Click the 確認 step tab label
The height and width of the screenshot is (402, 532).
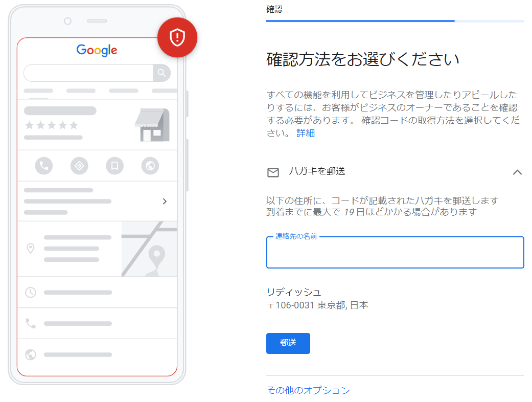[x=274, y=9]
